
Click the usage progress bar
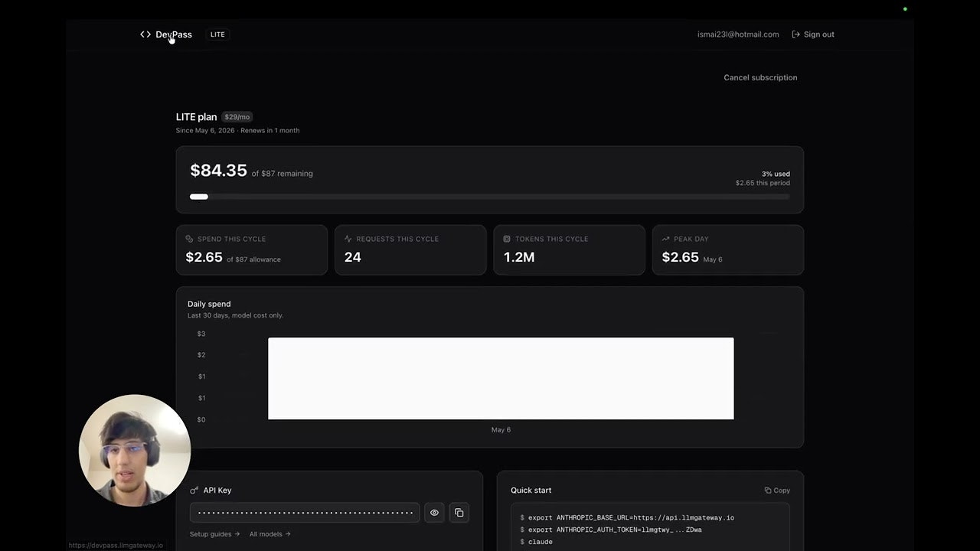point(490,197)
